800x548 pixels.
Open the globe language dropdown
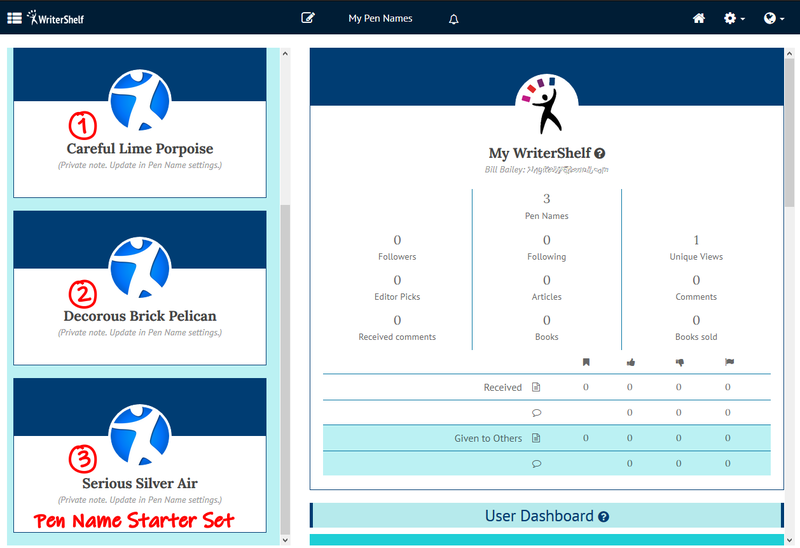click(774, 18)
